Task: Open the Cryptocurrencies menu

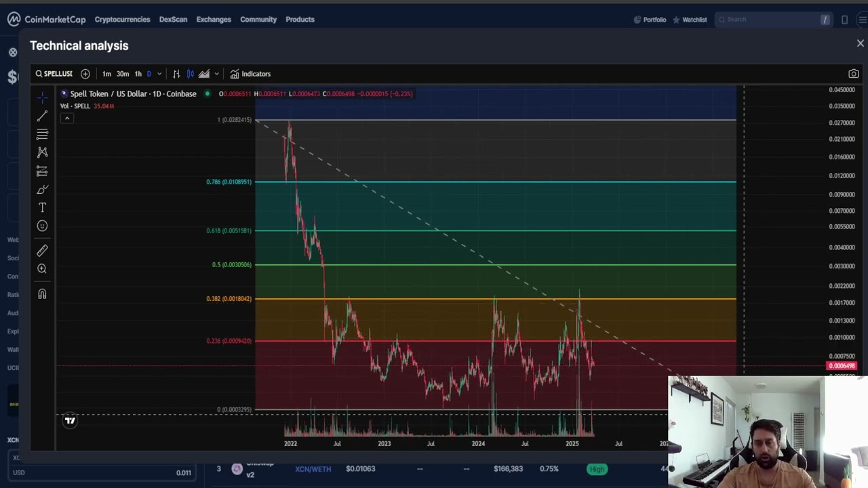Action: click(x=123, y=20)
